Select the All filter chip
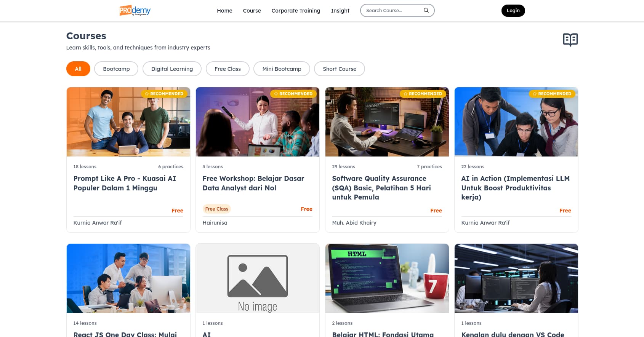This screenshot has height=337, width=644. (78, 69)
